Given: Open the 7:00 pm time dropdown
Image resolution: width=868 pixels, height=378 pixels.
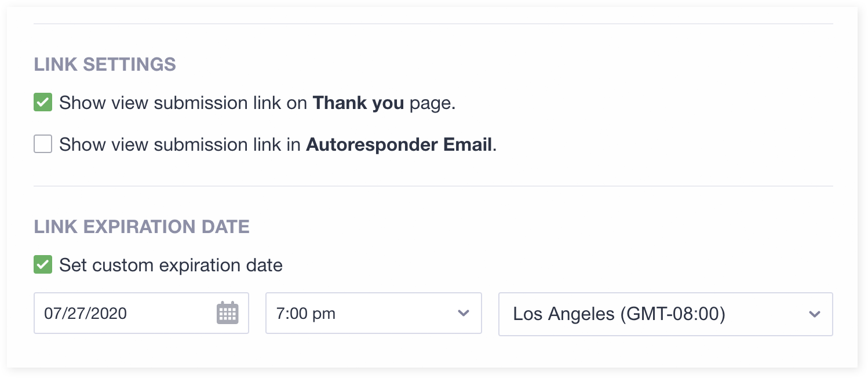Looking at the screenshot, I should (x=373, y=313).
